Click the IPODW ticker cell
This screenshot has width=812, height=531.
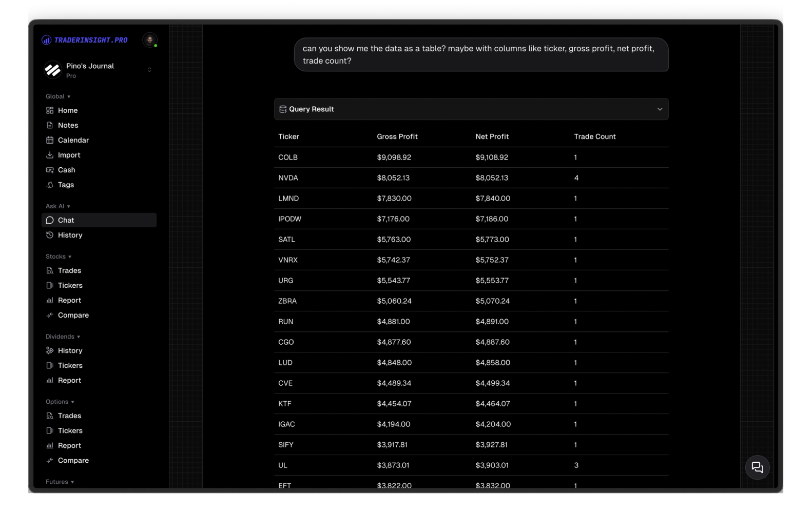tap(290, 219)
